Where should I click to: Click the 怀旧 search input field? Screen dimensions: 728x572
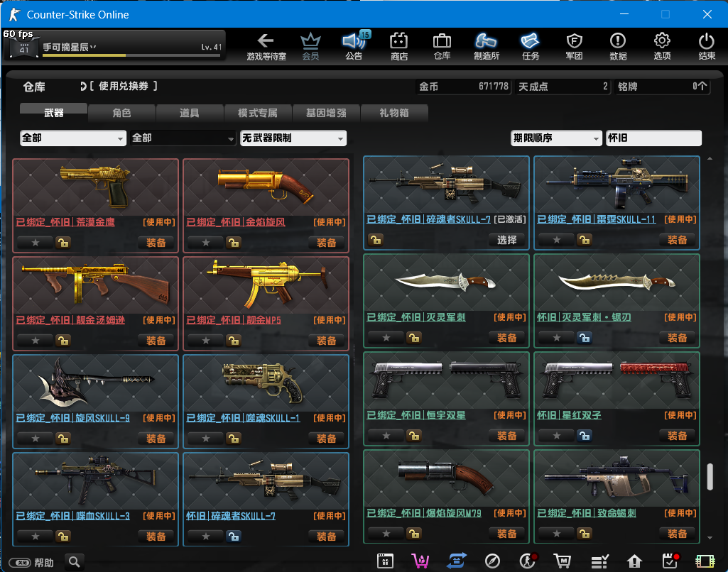coord(653,138)
